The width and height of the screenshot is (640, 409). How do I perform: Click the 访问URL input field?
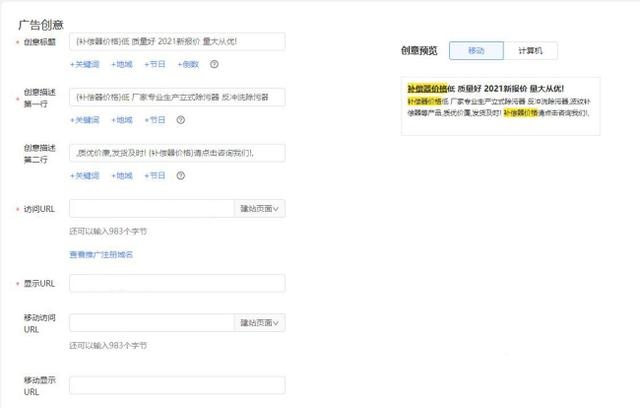click(x=151, y=208)
